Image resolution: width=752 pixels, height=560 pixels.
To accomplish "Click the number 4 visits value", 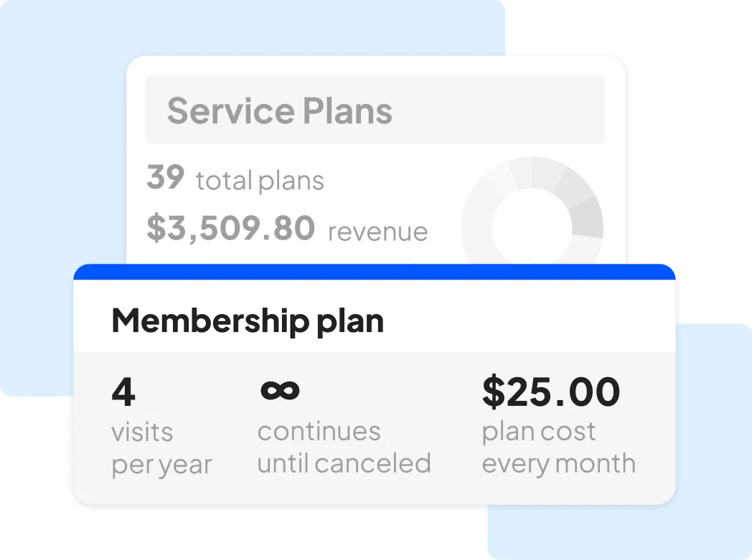I will click(123, 391).
